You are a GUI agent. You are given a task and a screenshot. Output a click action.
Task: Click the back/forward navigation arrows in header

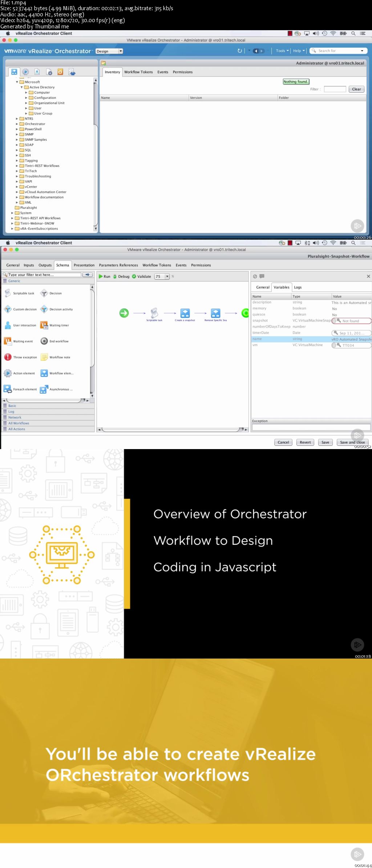pyautogui.click(x=258, y=51)
